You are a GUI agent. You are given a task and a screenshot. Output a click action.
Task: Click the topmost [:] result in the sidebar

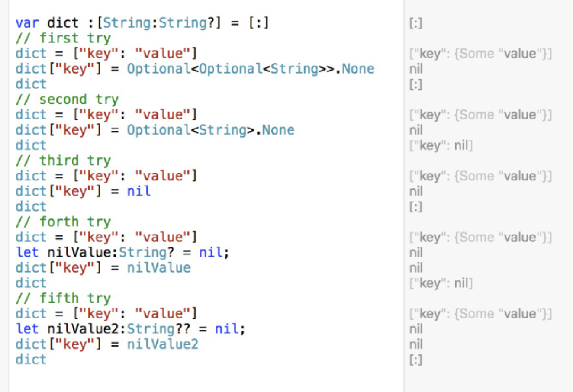tap(415, 23)
